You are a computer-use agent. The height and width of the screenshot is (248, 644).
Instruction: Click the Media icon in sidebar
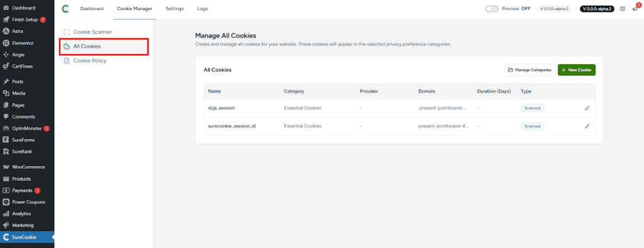[6, 93]
